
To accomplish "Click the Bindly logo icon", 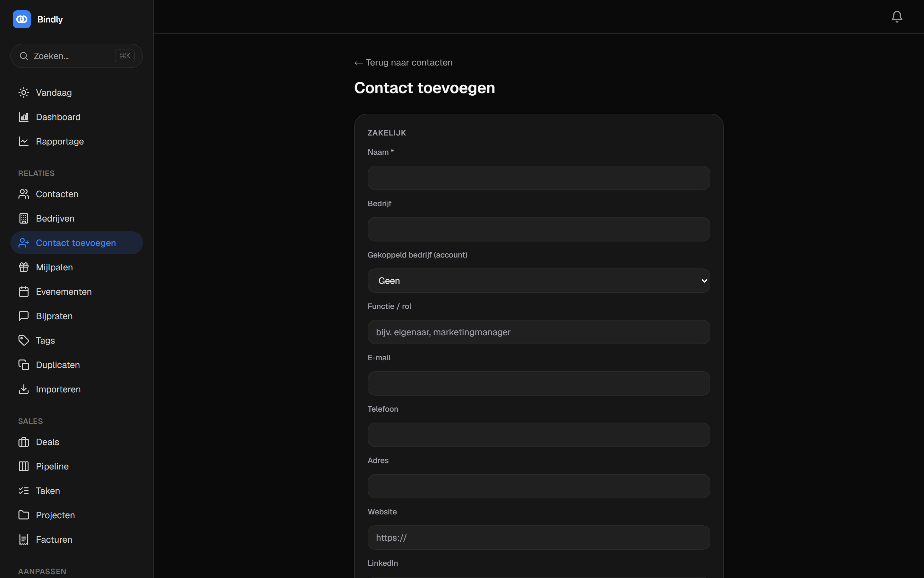I will click(22, 19).
